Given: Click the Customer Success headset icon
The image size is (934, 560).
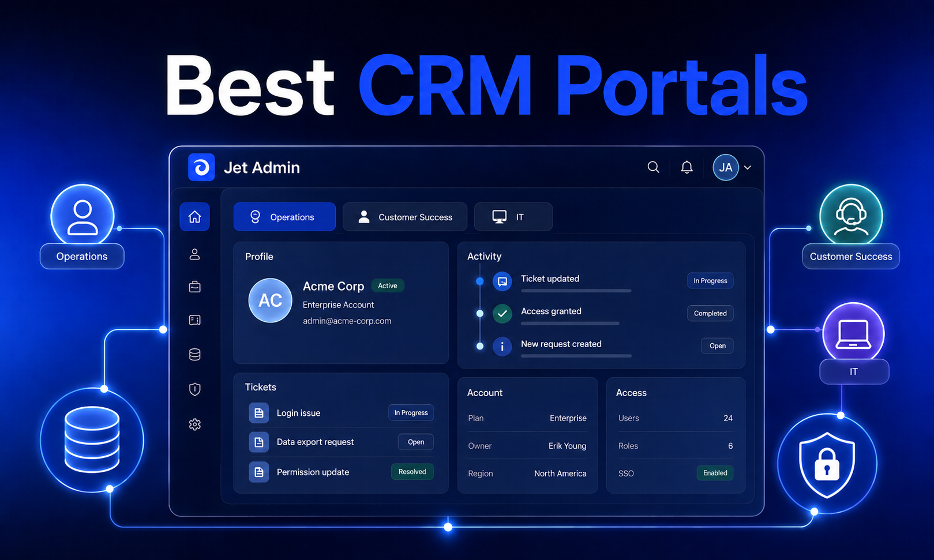Looking at the screenshot, I should coord(851,216).
